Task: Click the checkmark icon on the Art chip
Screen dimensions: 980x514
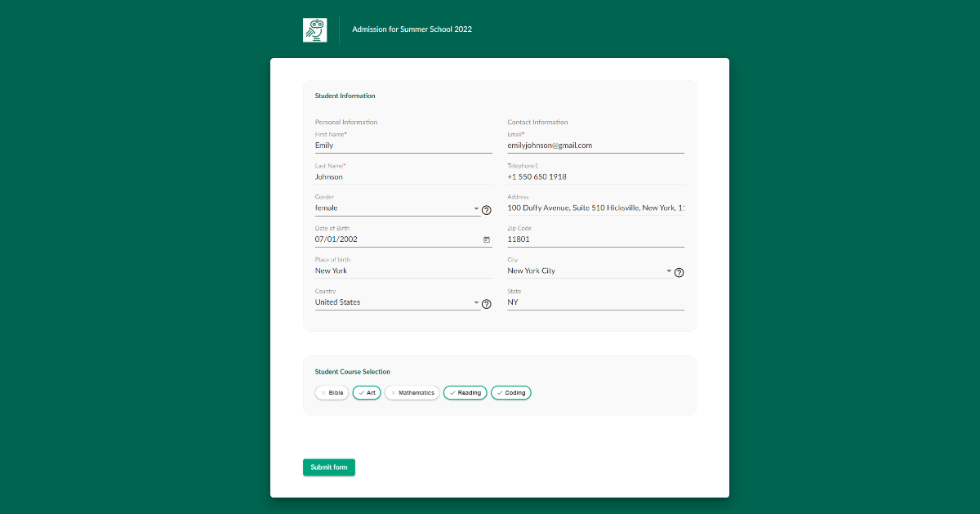Action: click(x=360, y=392)
